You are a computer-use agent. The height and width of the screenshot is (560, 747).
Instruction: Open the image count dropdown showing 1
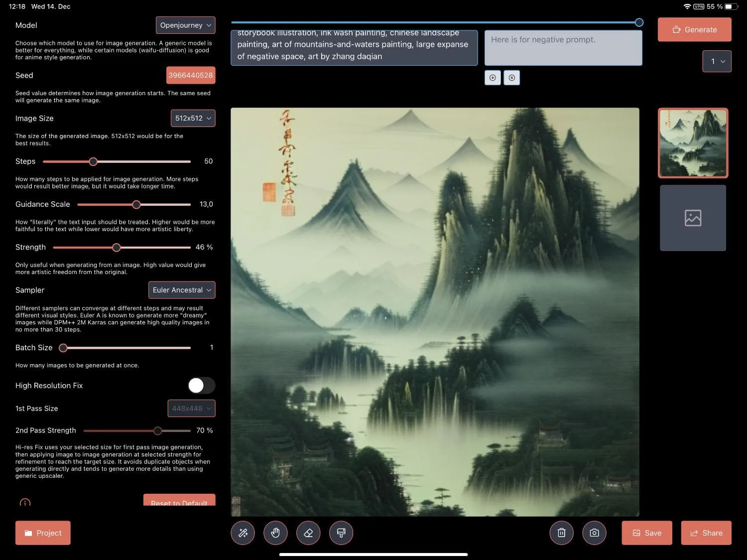pyautogui.click(x=717, y=61)
